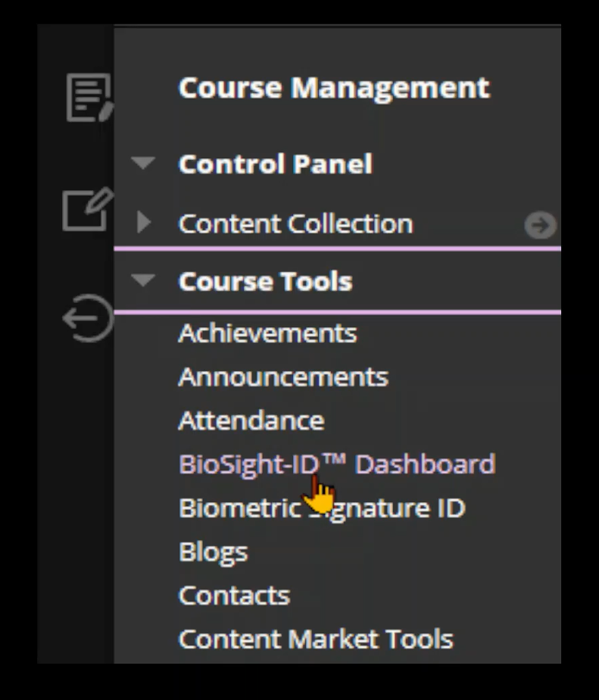Image resolution: width=599 pixels, height=700 pixels.
Task: Open Blogs from Course Tools
Action: (213, 553)
